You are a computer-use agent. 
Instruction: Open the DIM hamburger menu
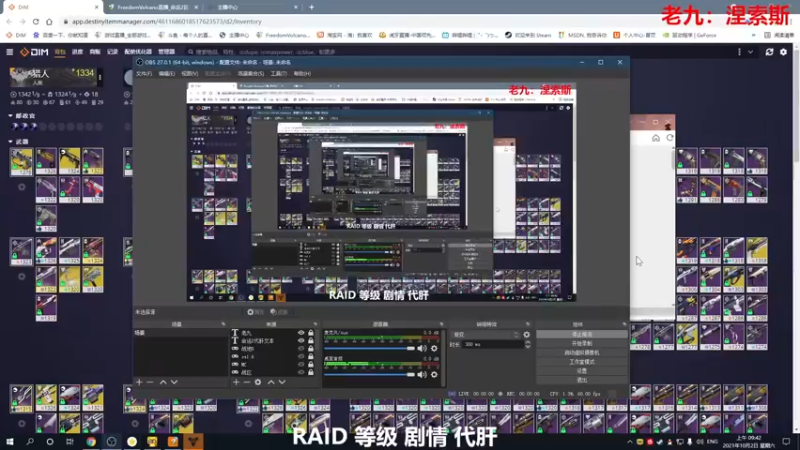[10, 52]
